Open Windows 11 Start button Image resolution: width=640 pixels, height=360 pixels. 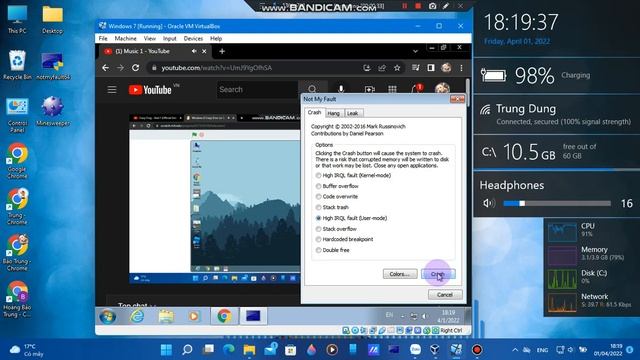point(166,350)
